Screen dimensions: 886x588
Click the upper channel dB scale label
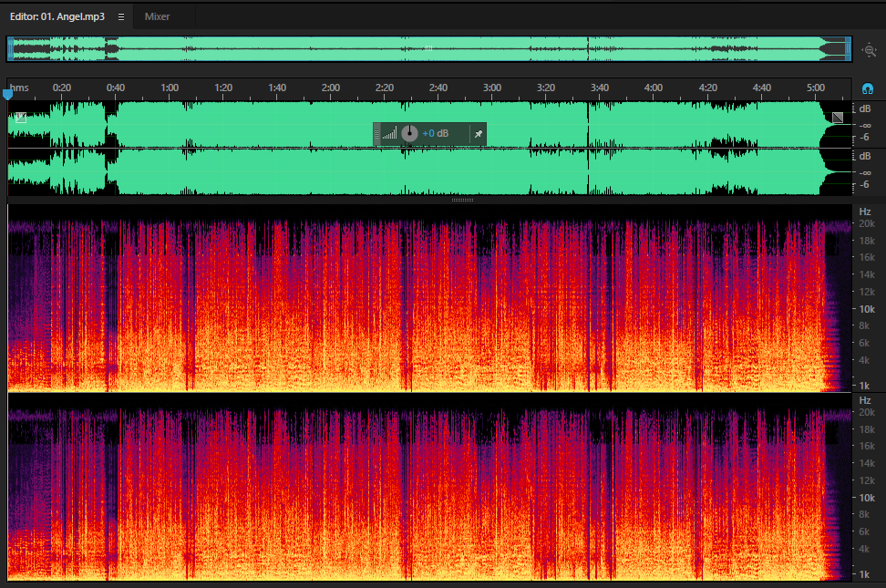(x=864, y=108)
